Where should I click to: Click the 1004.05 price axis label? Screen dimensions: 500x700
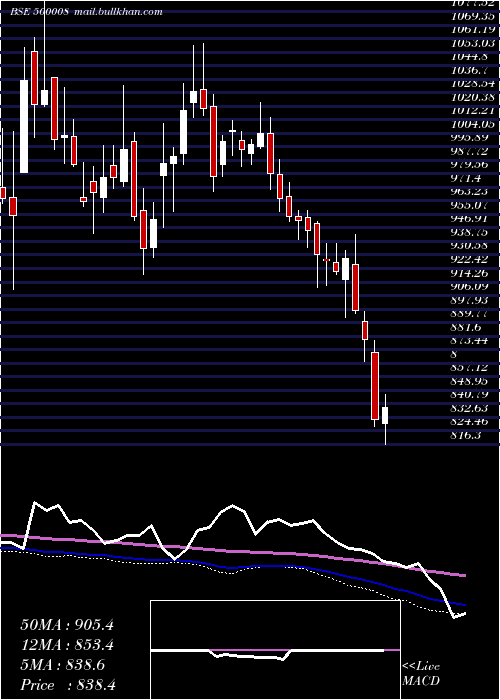click(474, 125)
